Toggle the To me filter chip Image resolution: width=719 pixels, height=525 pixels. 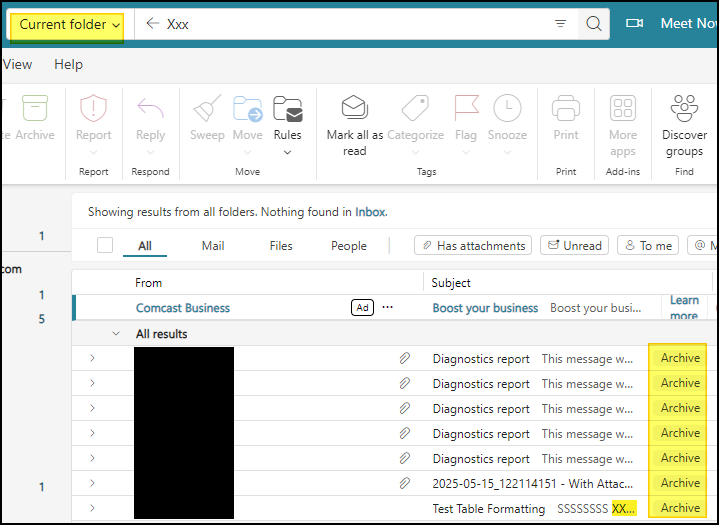click(648, 245)
